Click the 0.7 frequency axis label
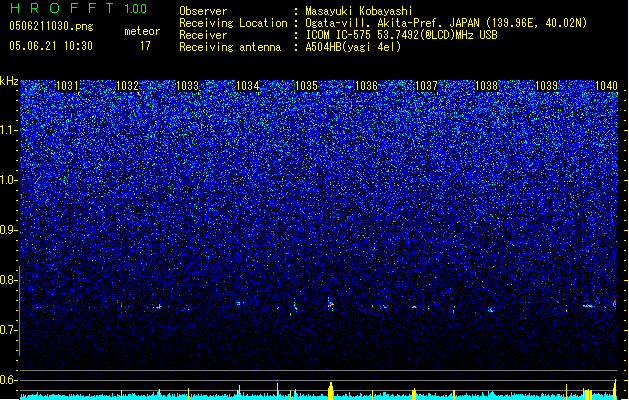Image resolution: width=629 pixels, height=400 pixels. 8,330
